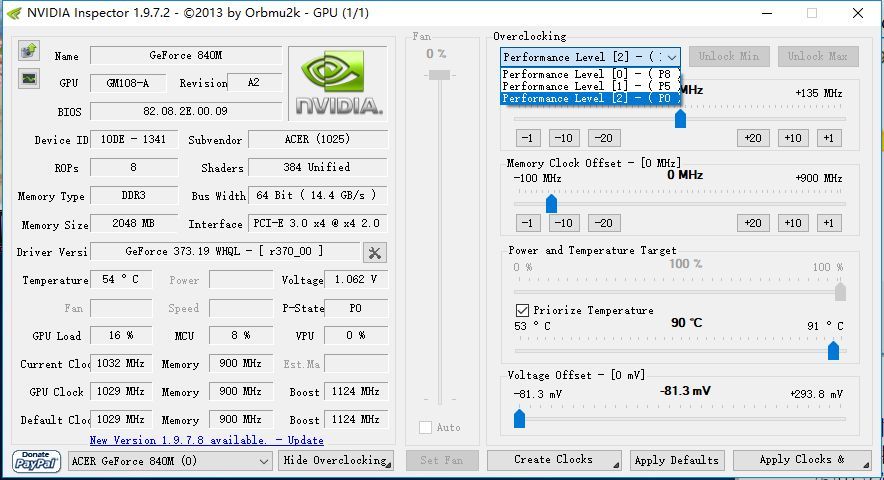The width and height of the screenshot is (884, 480).
Task: Click the NVIDIA logo image
Action: click(337, 83)
